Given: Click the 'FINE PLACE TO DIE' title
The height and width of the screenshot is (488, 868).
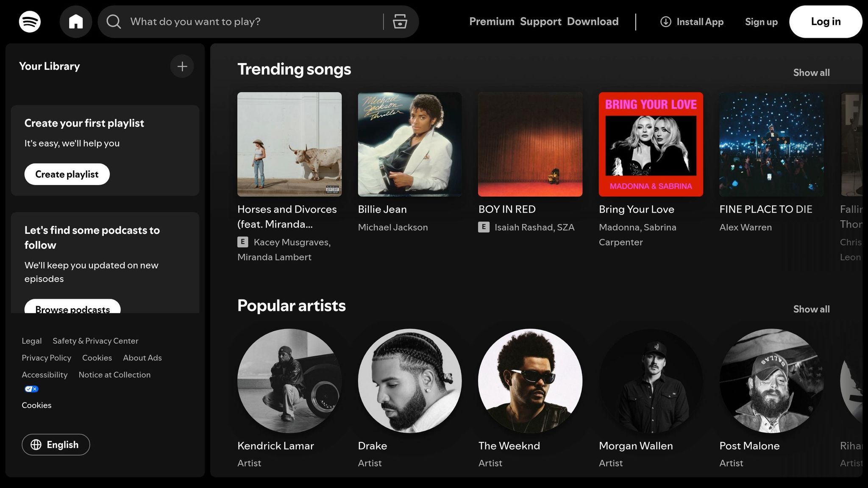Looking at the screenshot, I should click(x=766, y=209).
